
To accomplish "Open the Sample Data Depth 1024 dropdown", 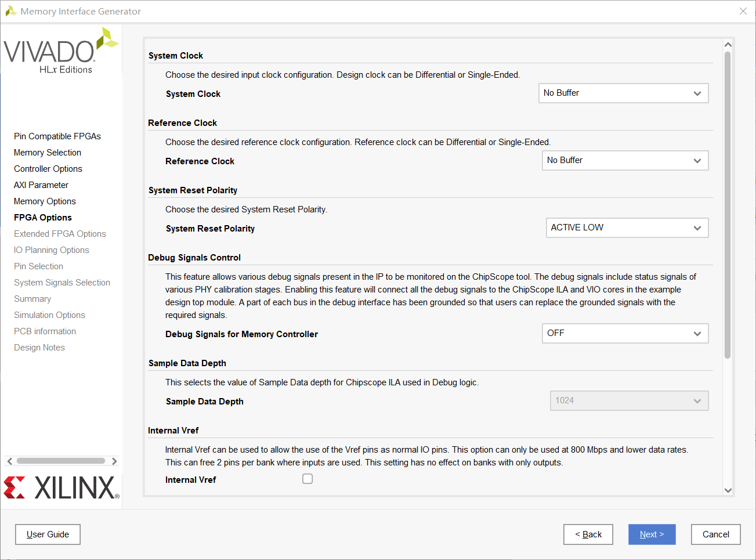I will pyautogui.click(x=630, y=401).
